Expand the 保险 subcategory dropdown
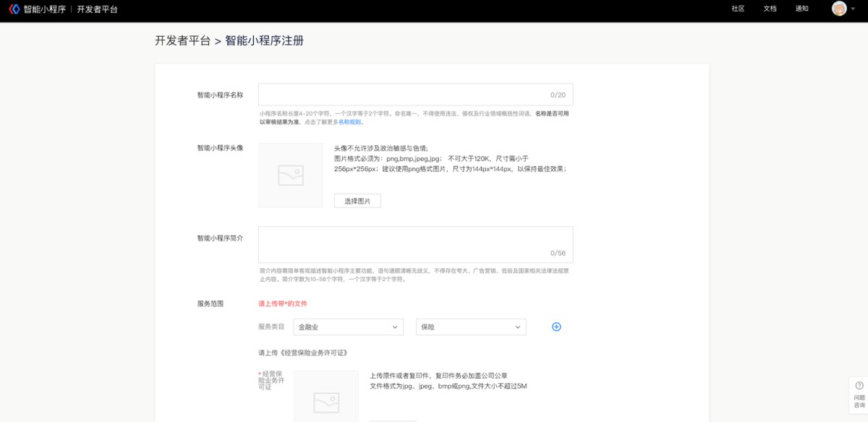Screen dimensions: 868x422 [x=471, y=327]
